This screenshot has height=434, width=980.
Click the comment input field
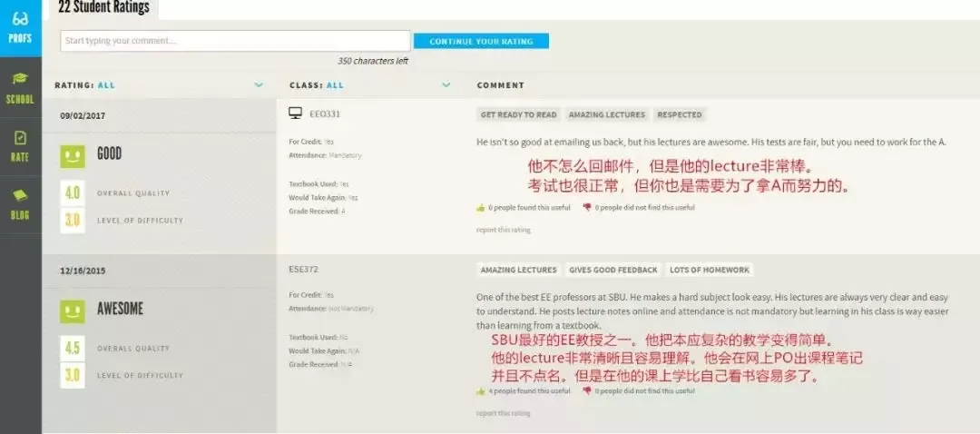235,41
